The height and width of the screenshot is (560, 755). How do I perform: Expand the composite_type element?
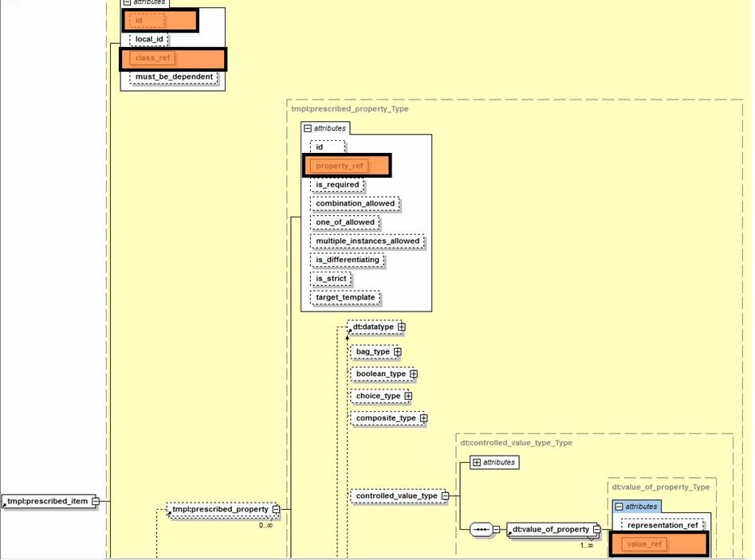pyautogui.click(x=423, y=418)
